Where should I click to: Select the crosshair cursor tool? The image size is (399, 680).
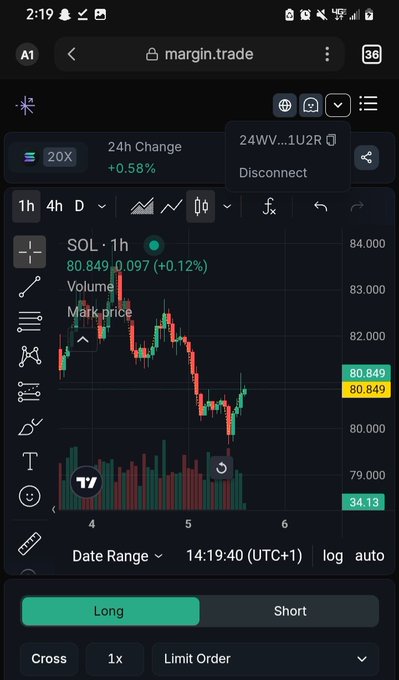(x=30, y=252)
